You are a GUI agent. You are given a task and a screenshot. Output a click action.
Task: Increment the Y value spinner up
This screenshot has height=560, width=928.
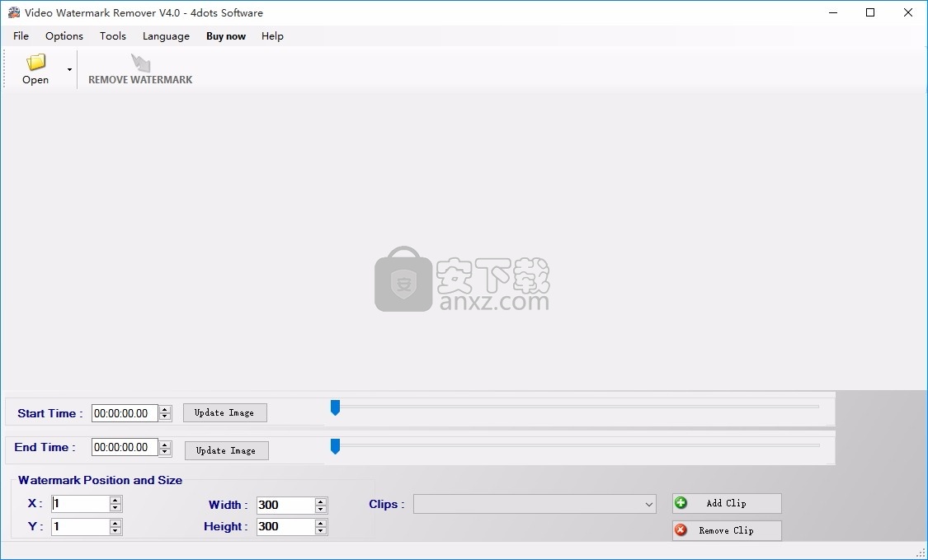(115, 523)
